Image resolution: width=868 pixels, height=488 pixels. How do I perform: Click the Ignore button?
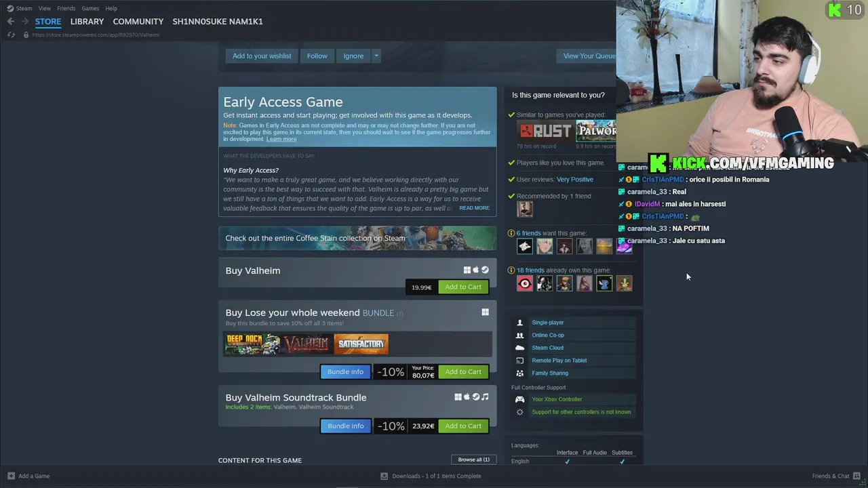point(353,56)
